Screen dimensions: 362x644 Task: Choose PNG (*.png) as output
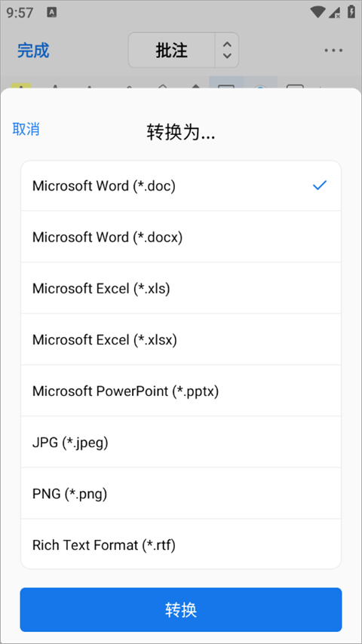181,494
